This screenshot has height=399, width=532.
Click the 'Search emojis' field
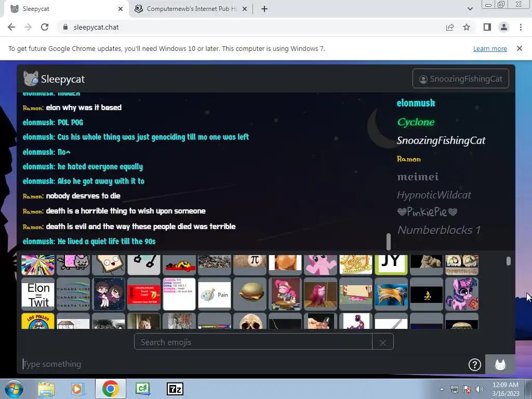click(253, 342)
